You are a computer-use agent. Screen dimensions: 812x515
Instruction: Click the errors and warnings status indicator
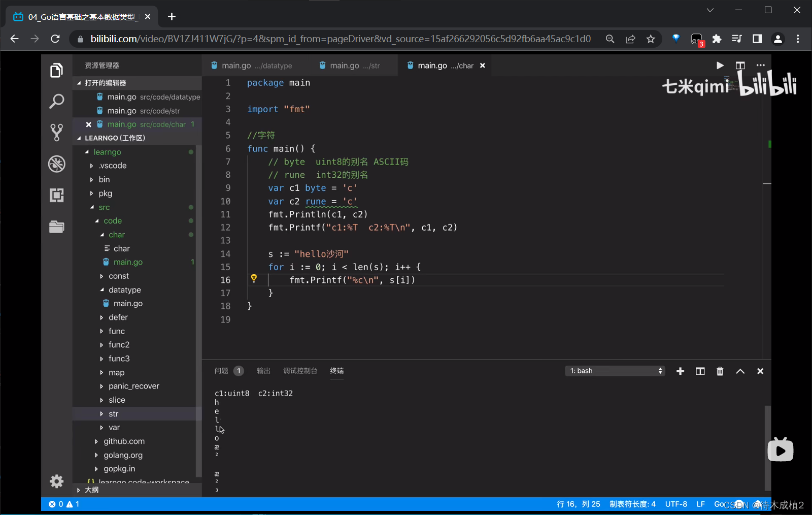(64, 504)
